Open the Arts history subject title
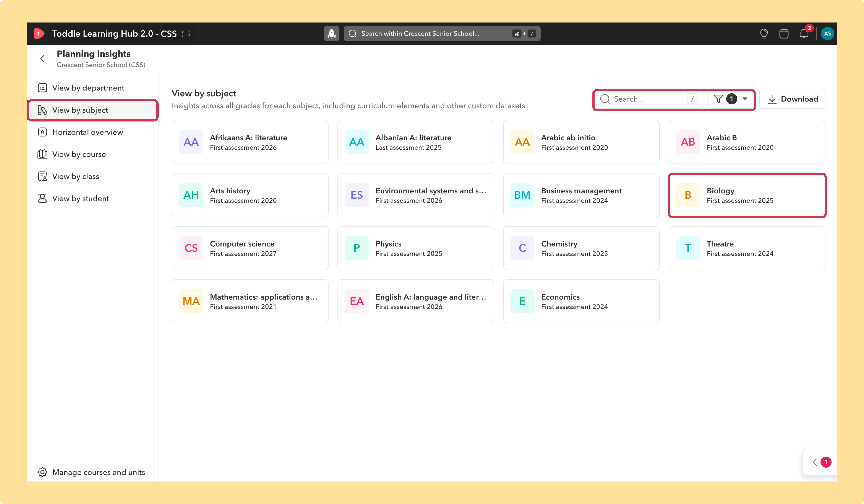This screenshot has width=864, height=504. pos(230,191)
